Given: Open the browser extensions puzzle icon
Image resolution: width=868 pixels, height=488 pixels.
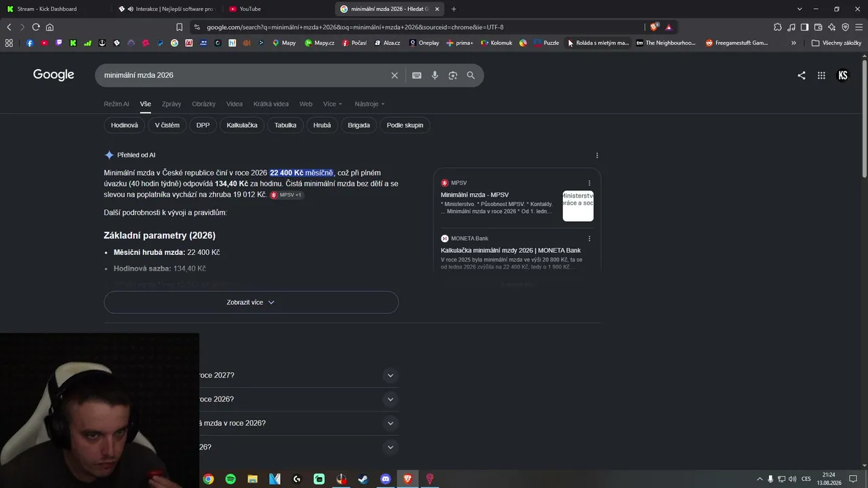Looking at the screenshot, I should click(x=778, y=27).
